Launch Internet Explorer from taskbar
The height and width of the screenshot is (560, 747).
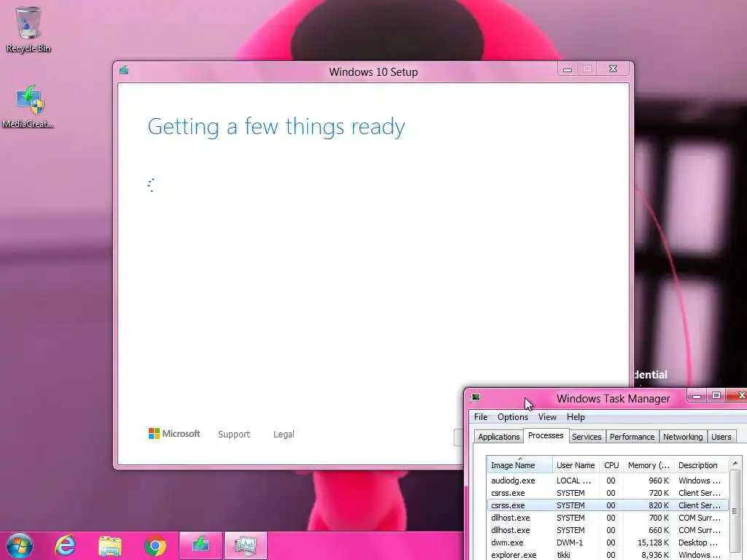65,545
